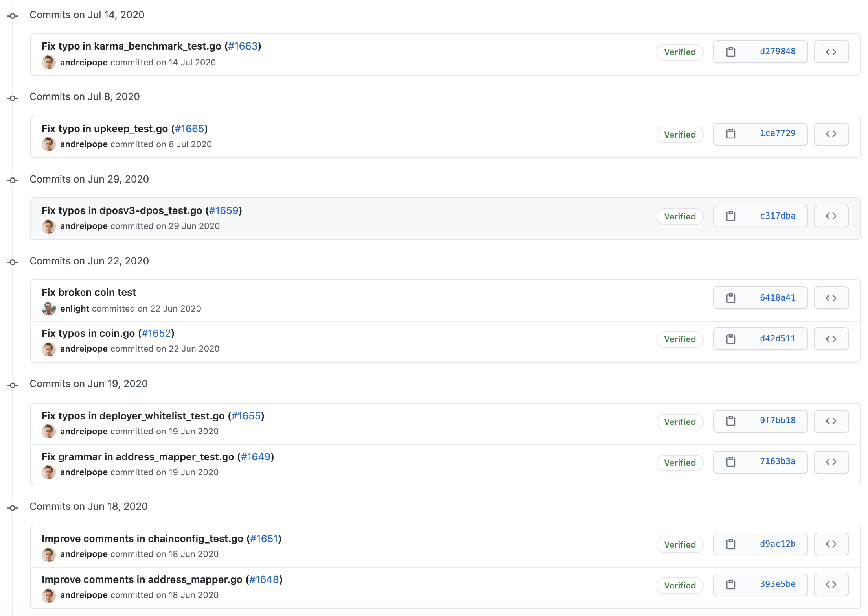Browse repository at commit d9ac12b
868x616 pixels.
pos(831,544)
